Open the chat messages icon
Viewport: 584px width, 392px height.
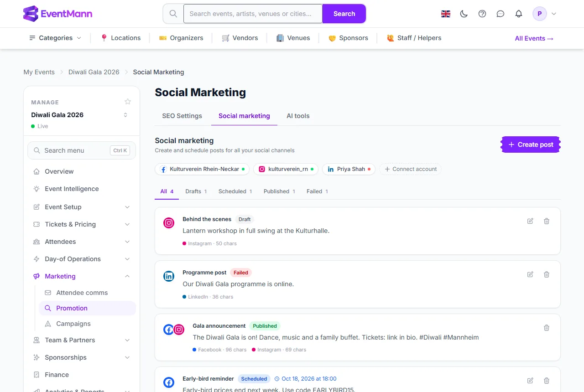[x=501, y=14]
